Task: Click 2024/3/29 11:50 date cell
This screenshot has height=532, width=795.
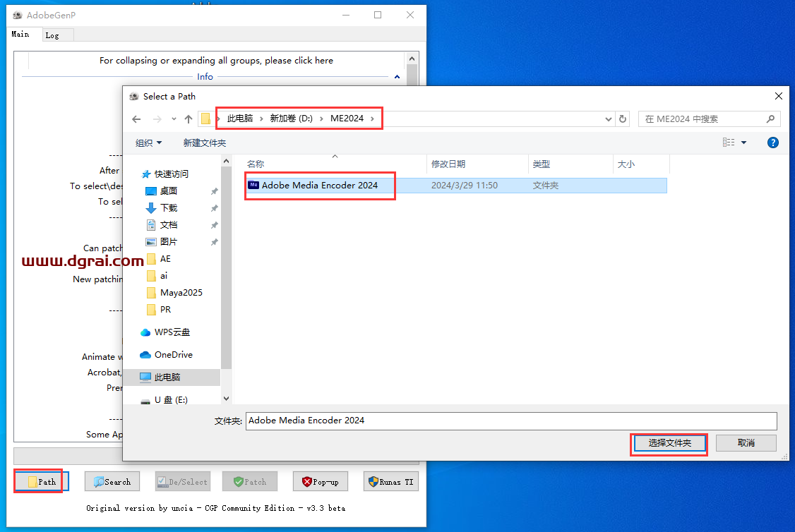Action: pyautogui.click(x=465, y=186)
